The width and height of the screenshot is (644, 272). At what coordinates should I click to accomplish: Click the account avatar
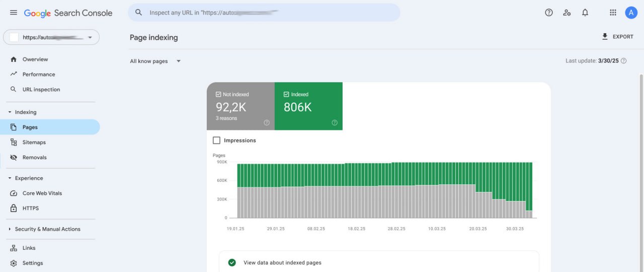(631, 13)
